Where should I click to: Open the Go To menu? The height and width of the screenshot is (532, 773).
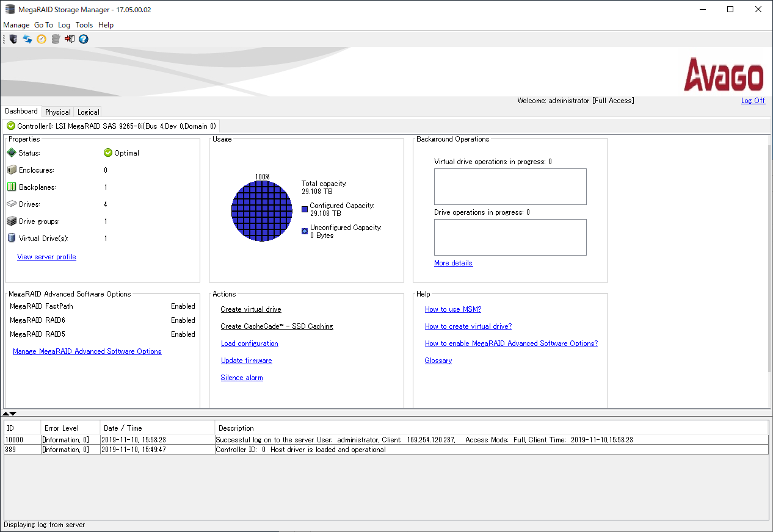[x=43, y=25]
